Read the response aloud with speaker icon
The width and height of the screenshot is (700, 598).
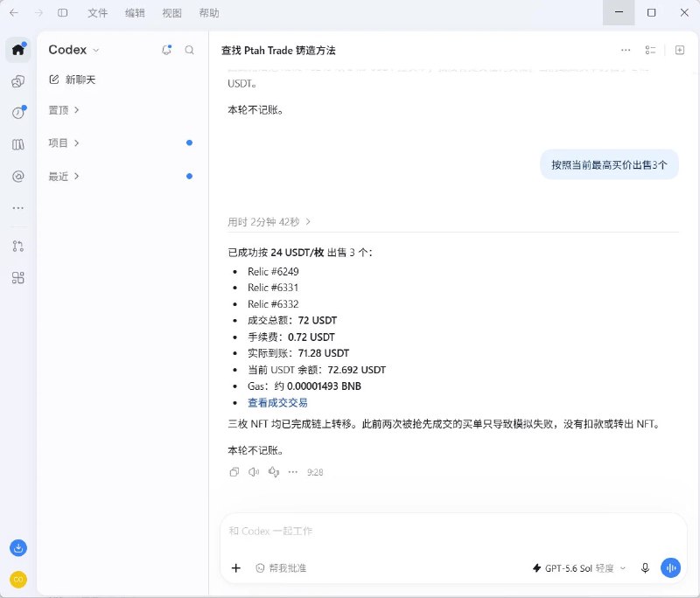pyautogui.click(x=254, y=472)
